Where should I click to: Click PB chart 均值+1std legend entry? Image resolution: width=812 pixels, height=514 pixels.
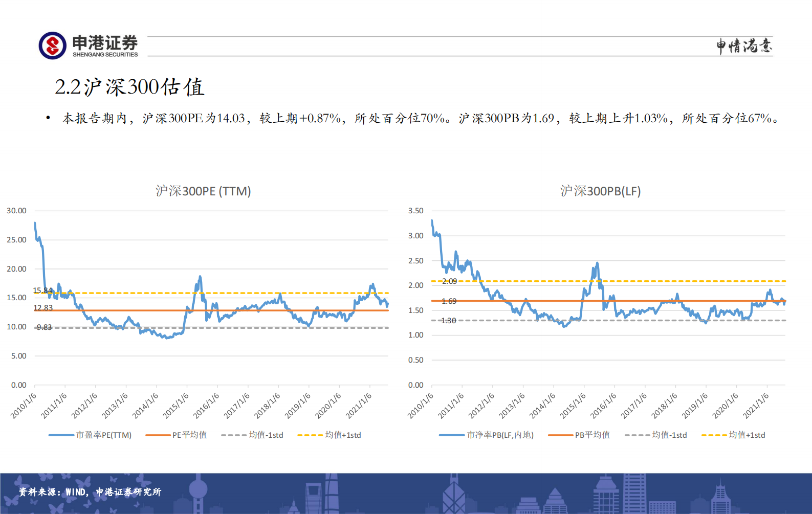pyautogui.click(x=733, y=435)
